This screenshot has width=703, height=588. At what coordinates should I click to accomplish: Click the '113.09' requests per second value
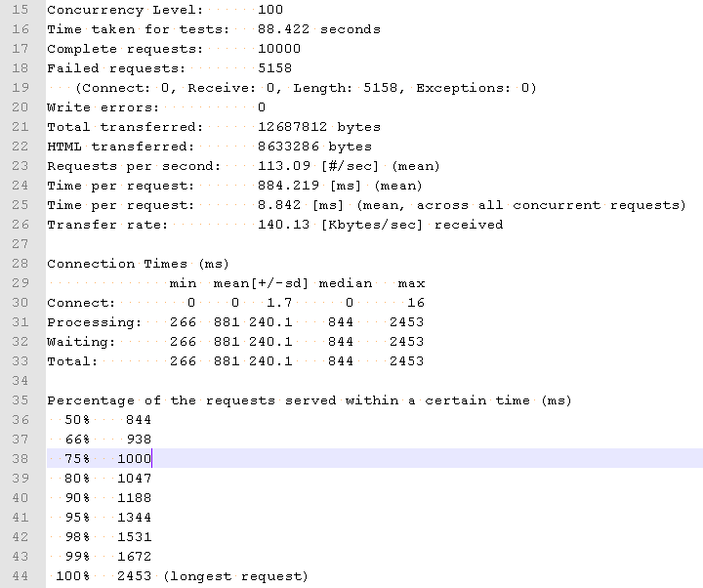tap(283, 166)
